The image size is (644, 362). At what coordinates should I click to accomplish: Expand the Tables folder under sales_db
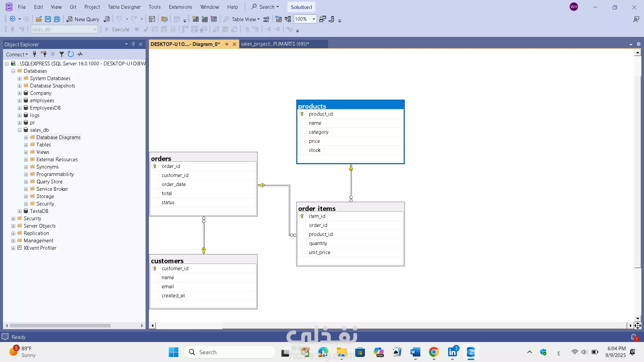pyautogui.click(x=26, y=145)
